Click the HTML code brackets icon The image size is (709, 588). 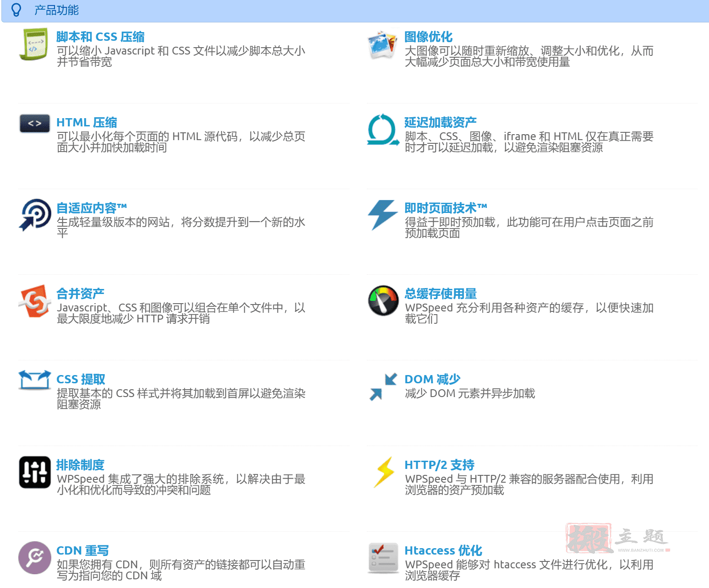tap(35, 123)
